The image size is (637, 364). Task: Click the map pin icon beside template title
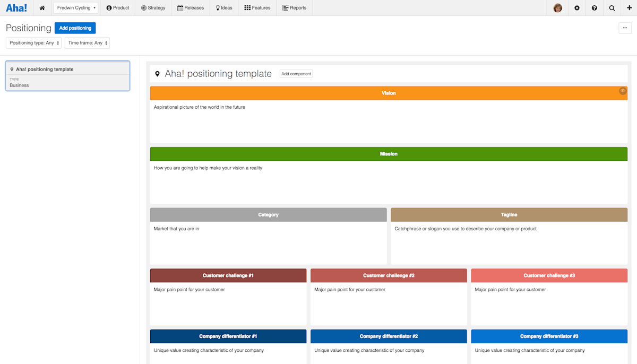click(157, 74)
